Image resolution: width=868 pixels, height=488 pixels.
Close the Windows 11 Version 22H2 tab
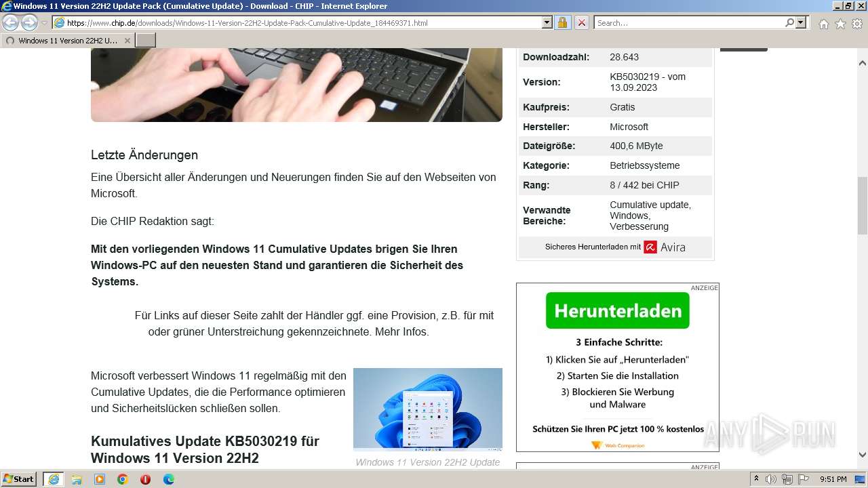click(x=127, y=41)
